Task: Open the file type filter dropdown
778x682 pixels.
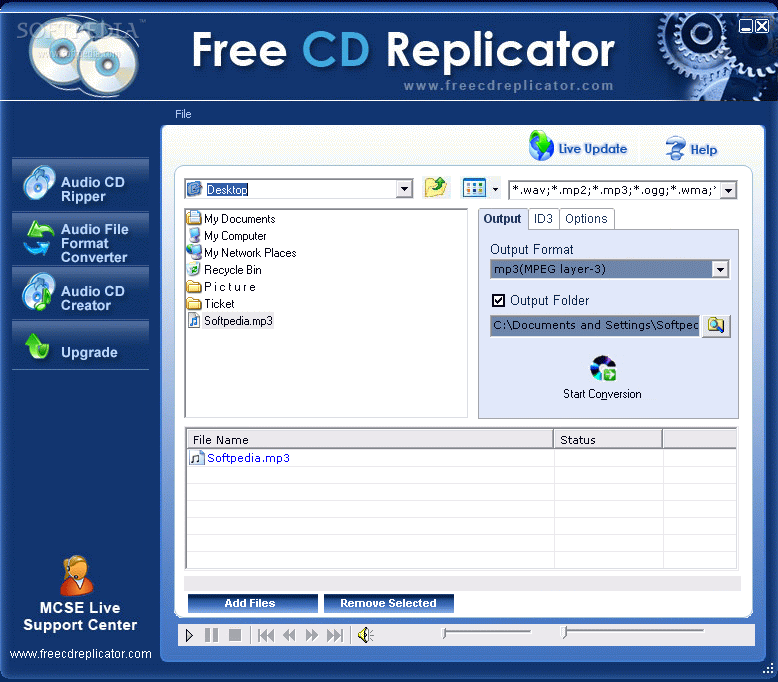Action: [728, 190]
